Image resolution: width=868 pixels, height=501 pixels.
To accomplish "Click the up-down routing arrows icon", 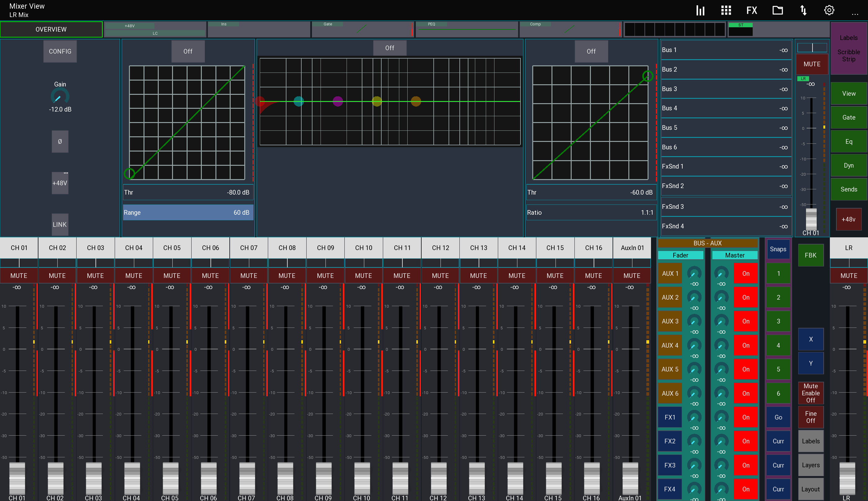I will pos(803,10).
